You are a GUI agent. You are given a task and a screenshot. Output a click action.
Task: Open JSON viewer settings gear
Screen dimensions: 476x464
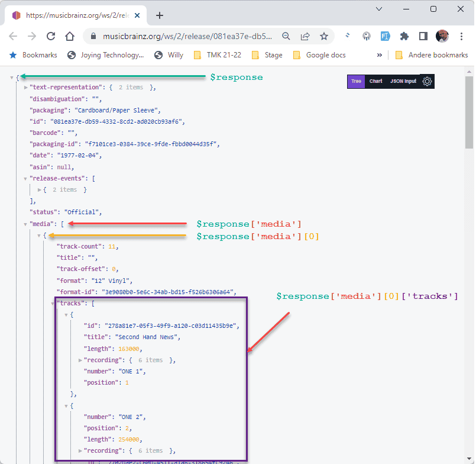pos(427,82)
